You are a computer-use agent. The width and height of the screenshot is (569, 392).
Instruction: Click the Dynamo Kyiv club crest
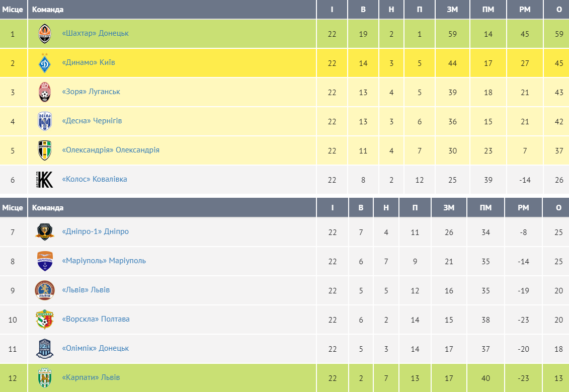point(45,63)
